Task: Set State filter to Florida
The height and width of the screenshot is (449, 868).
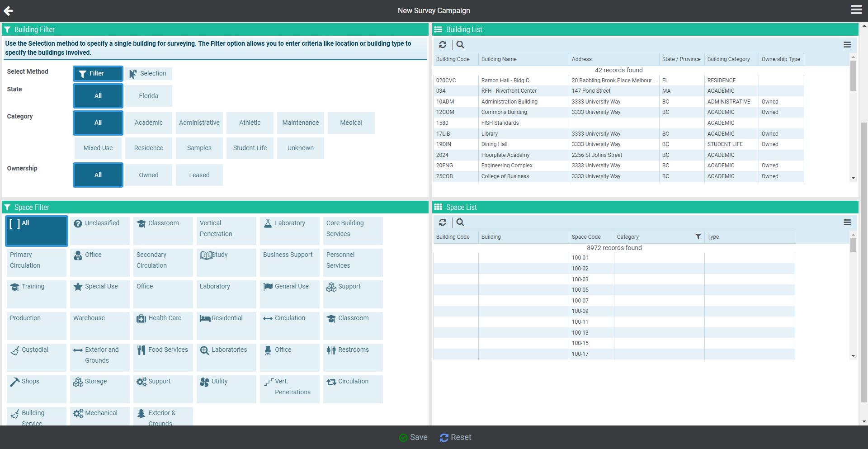Action: coord(149,96)
